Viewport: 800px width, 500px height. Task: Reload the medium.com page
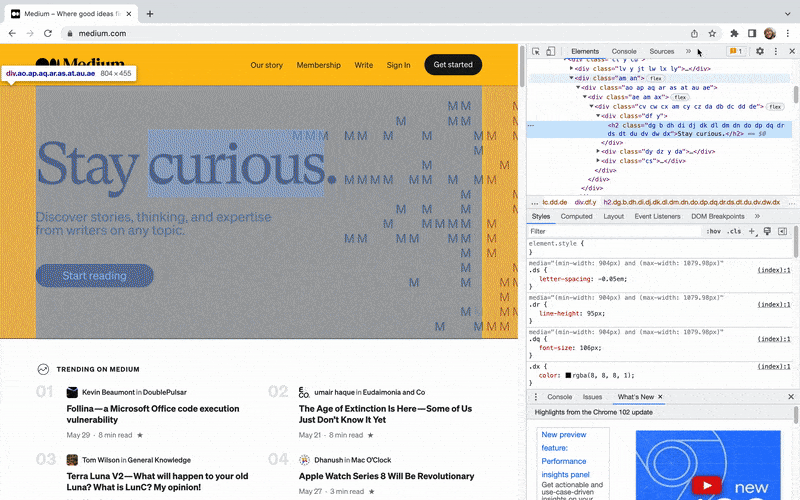pyautogui.click(x=48, y=34)
